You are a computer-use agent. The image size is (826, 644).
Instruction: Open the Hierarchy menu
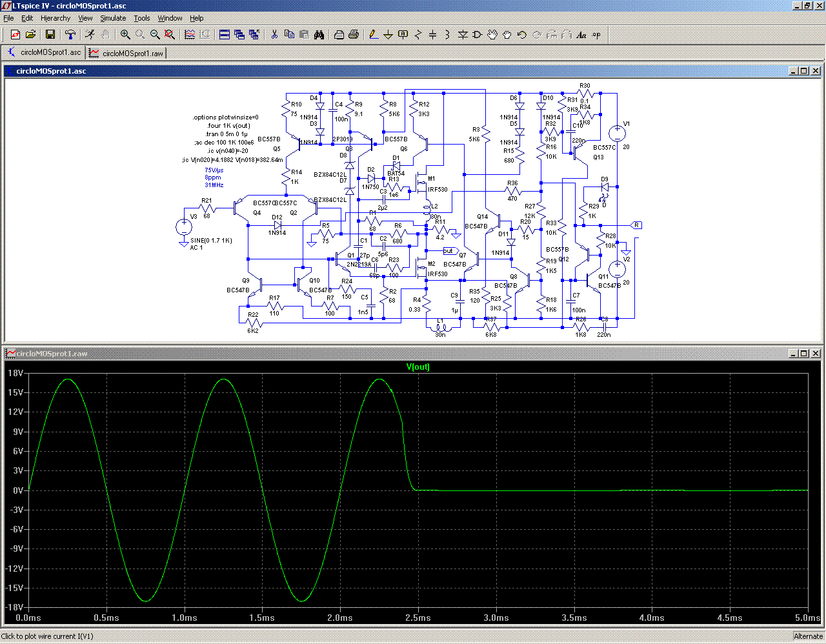pos(55,18)
